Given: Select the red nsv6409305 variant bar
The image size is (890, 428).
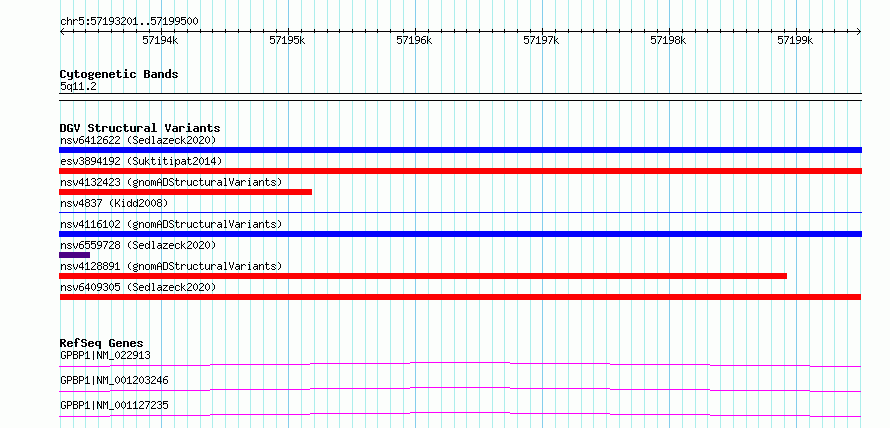Looking at the screenshot, I should pos(460,297).
